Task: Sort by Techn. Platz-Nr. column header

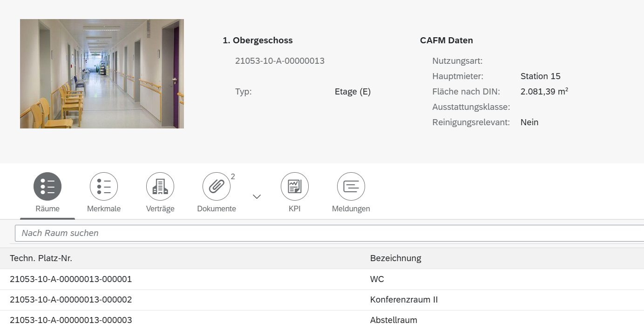Action: (x=41, y=258)
